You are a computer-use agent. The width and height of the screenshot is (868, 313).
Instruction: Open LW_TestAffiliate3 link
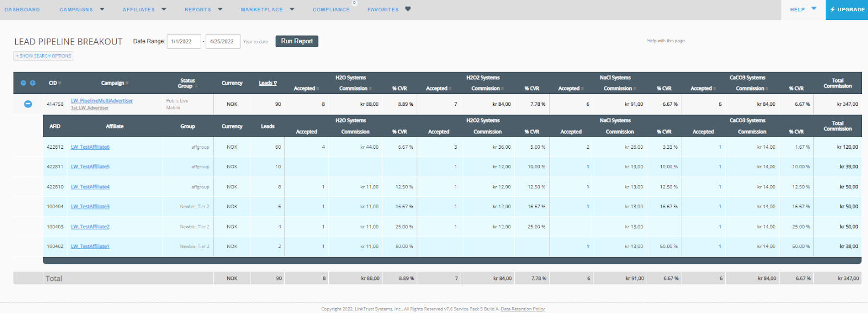coord(90,207)
